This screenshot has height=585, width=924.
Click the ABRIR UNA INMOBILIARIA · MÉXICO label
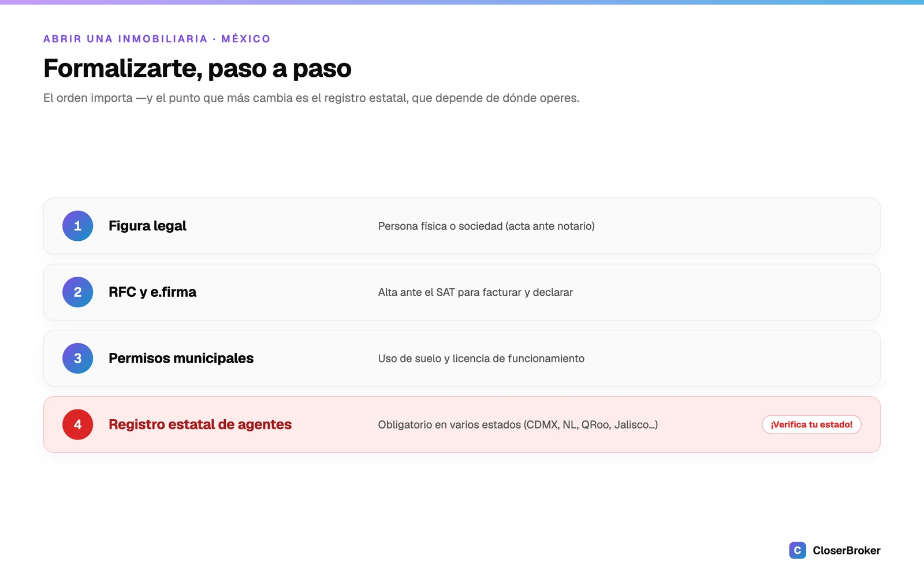point(157,39)
